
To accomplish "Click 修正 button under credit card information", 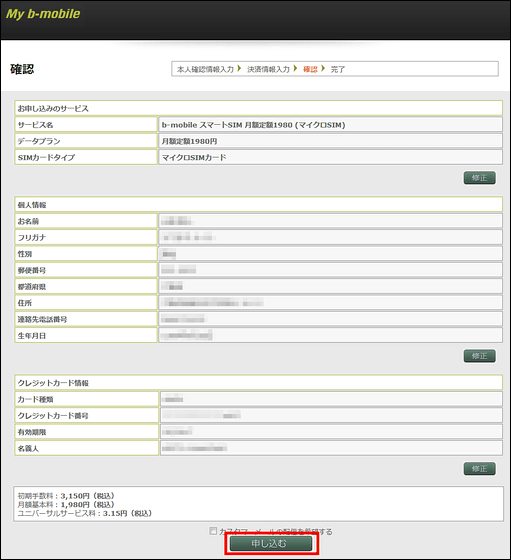I will (480, 469).
